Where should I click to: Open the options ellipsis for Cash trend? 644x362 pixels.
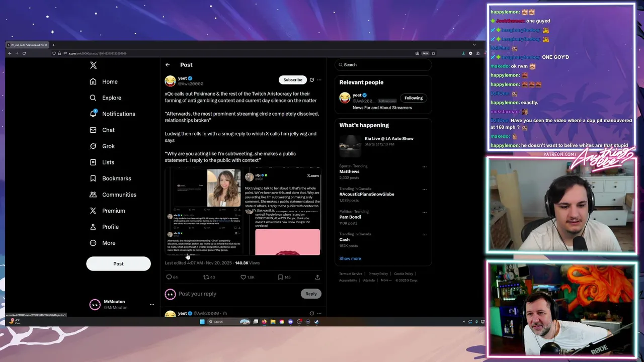coord(425,235)
